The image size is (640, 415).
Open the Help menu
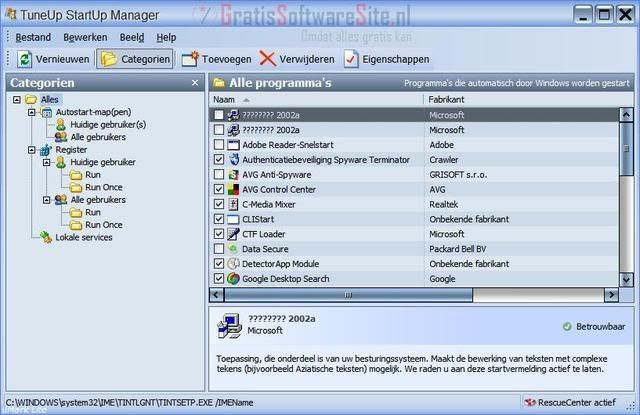click(x=166, y=38)
